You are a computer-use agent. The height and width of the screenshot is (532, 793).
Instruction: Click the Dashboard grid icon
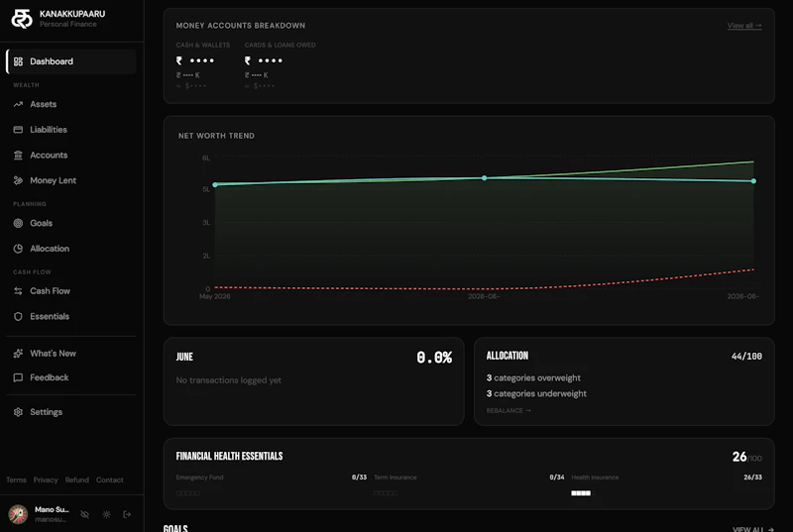point(18,61)
